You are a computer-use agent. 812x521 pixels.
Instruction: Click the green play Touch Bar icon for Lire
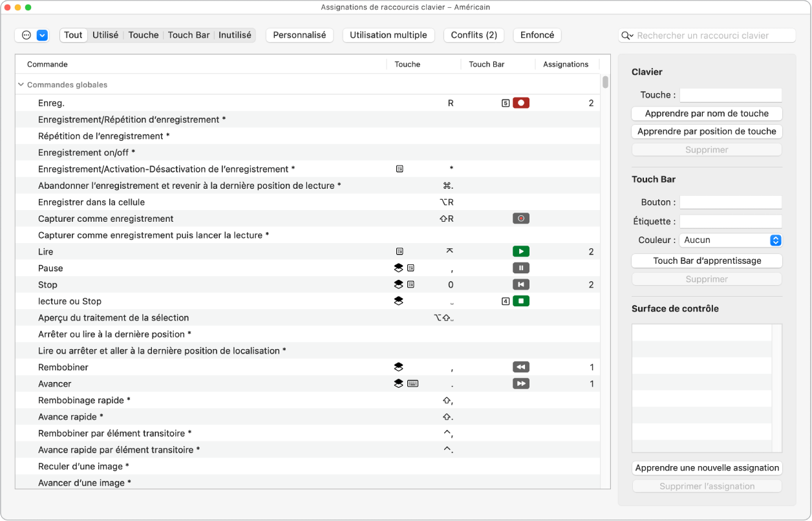pos(521,251)
